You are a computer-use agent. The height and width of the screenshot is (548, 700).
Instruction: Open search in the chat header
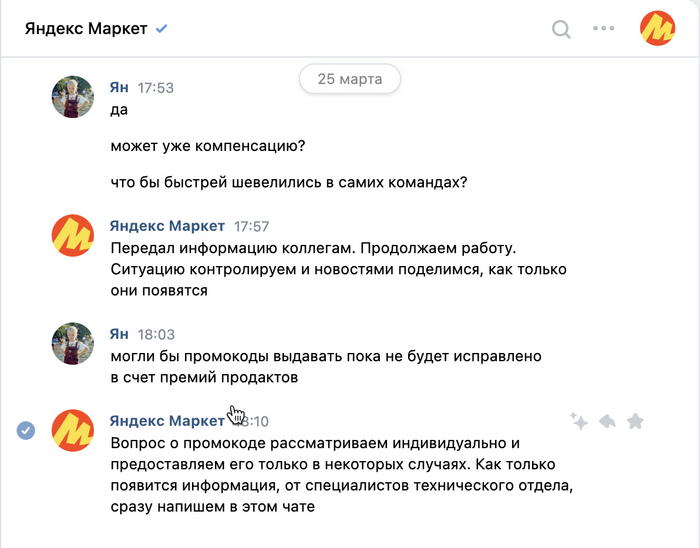pyautogui.click(x=561, y=28)
